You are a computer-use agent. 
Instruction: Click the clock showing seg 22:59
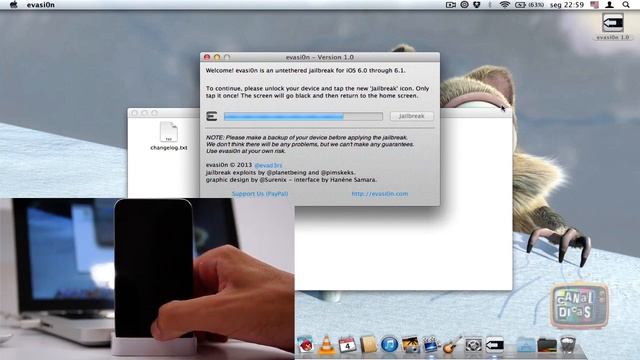pos(567,5)
